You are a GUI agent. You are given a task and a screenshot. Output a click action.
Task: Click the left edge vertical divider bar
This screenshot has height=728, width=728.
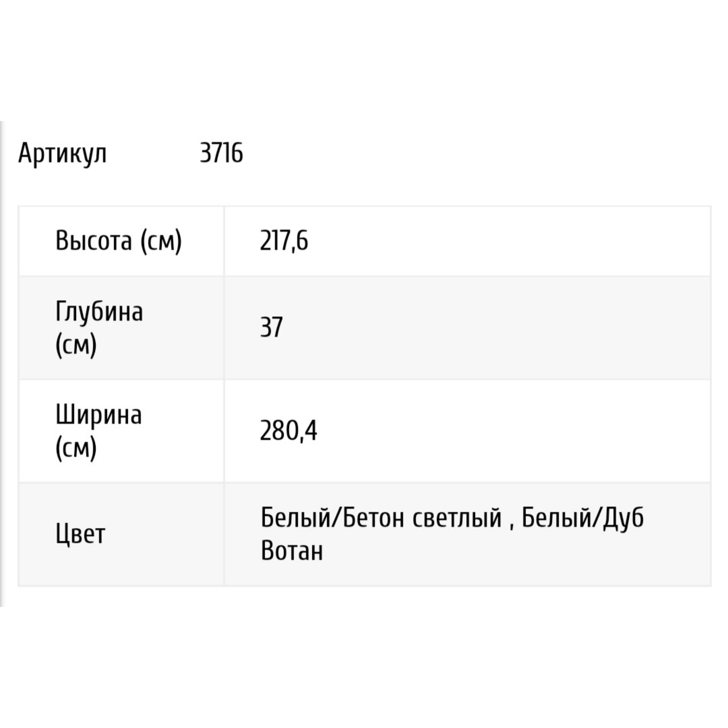pos(1,364)
